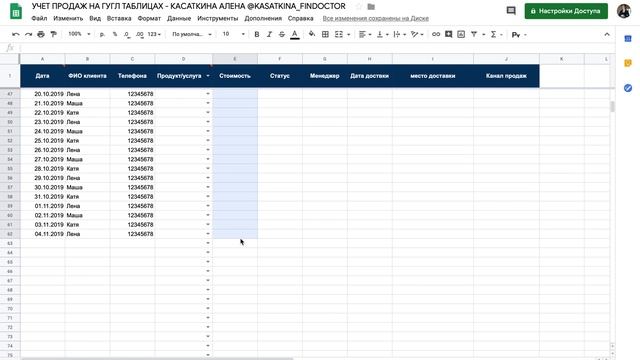Print the spreadsheet via the printer icon

click(41, 35)
